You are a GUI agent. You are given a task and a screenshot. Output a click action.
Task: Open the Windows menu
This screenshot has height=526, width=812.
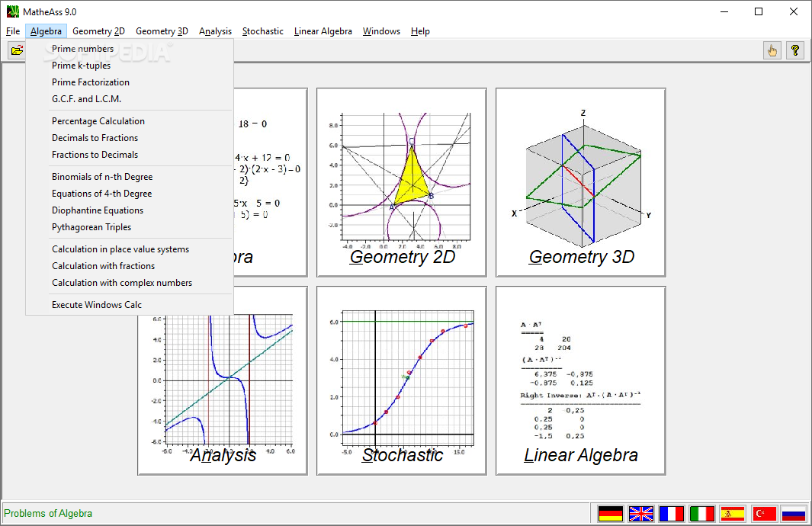click(x=381, y=31)
